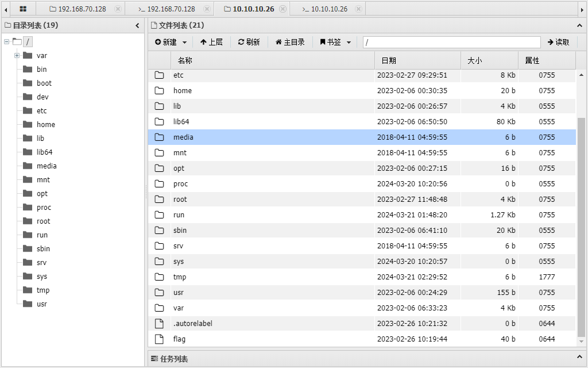588x368 pixels.
Task: Click media folder icon in tree
Action: [x=28, y=166]
